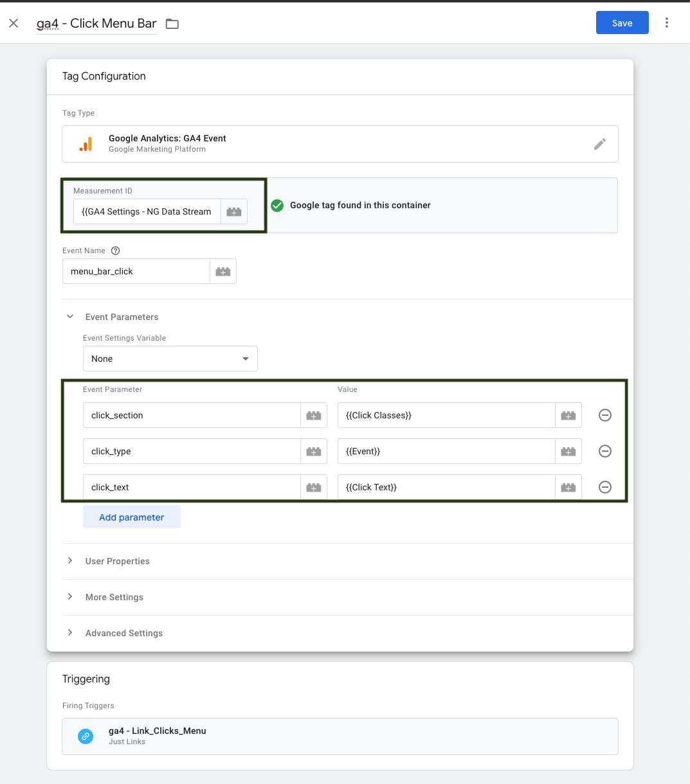Viewport: 690px width, 784px height.
Task: Select the Google Analytics: GA4 Event tag type
Action: point(340,144)
